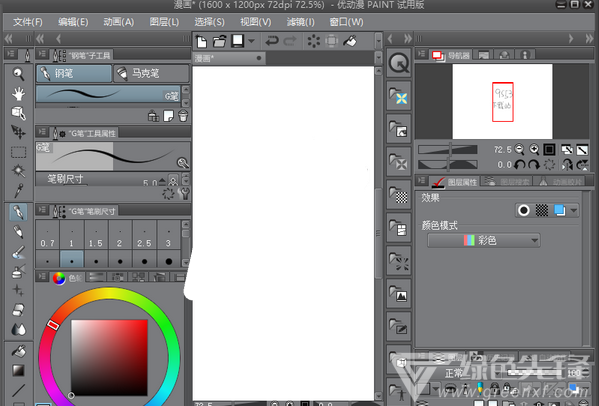Choose the Eraser tool

coord(18,309)
